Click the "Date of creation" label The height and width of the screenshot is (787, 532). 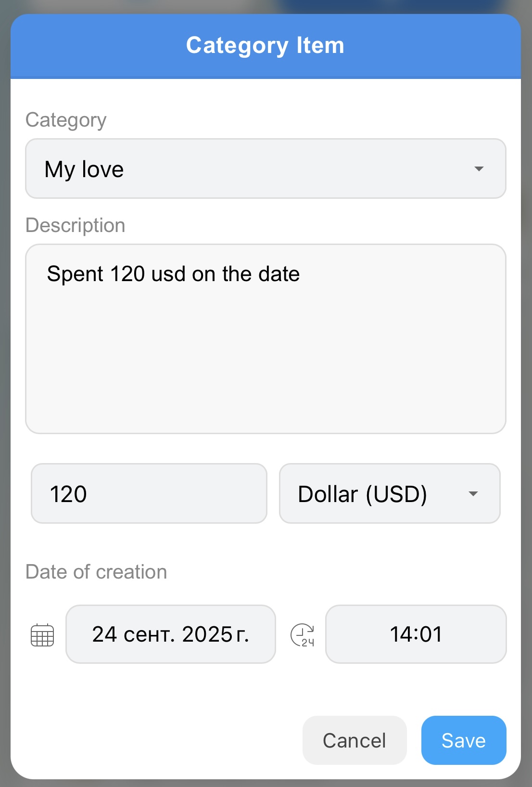coord(96,572)
